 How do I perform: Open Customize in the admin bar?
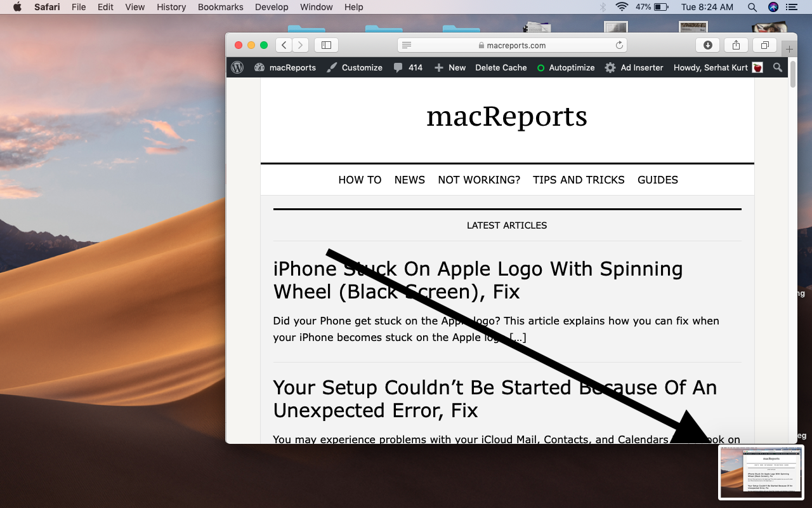(x=355, y=67)
